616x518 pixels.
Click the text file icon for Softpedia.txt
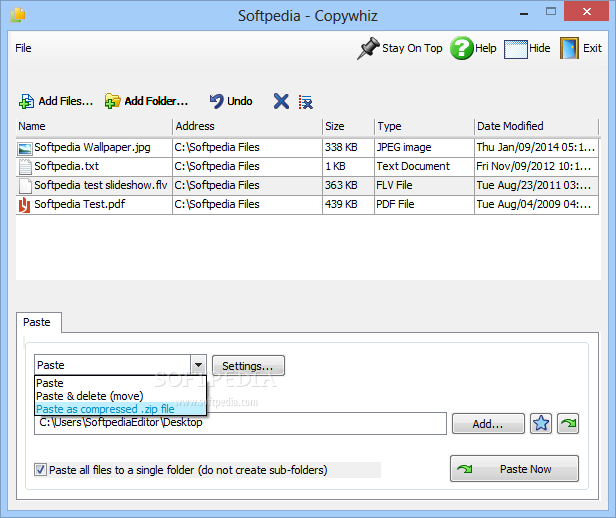pos(25,167)
